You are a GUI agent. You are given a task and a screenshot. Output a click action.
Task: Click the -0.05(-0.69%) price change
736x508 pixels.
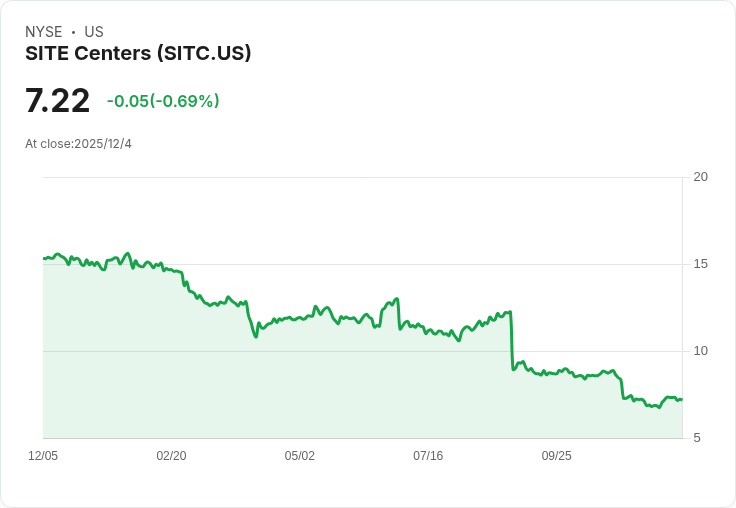163,101
